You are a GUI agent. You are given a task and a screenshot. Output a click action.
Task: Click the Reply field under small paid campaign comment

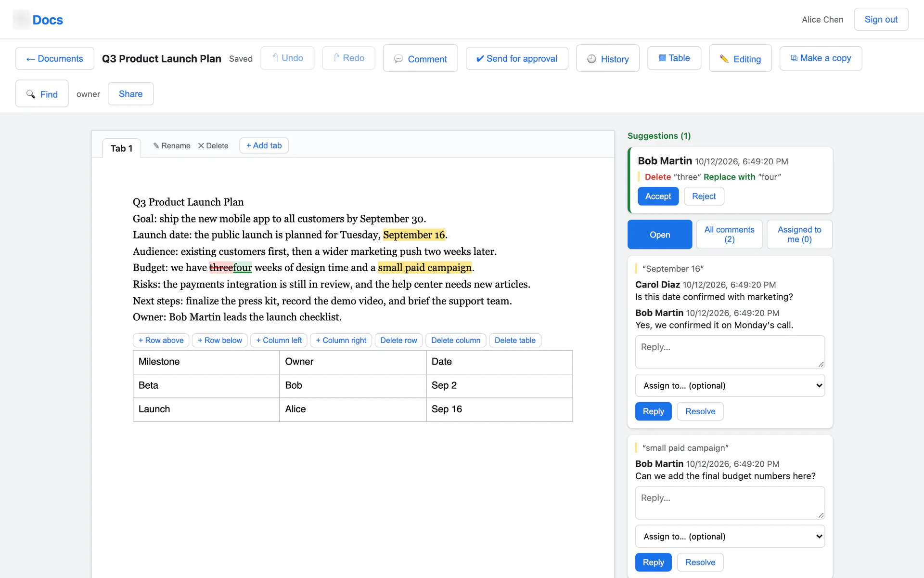click(x=730, y=503)
